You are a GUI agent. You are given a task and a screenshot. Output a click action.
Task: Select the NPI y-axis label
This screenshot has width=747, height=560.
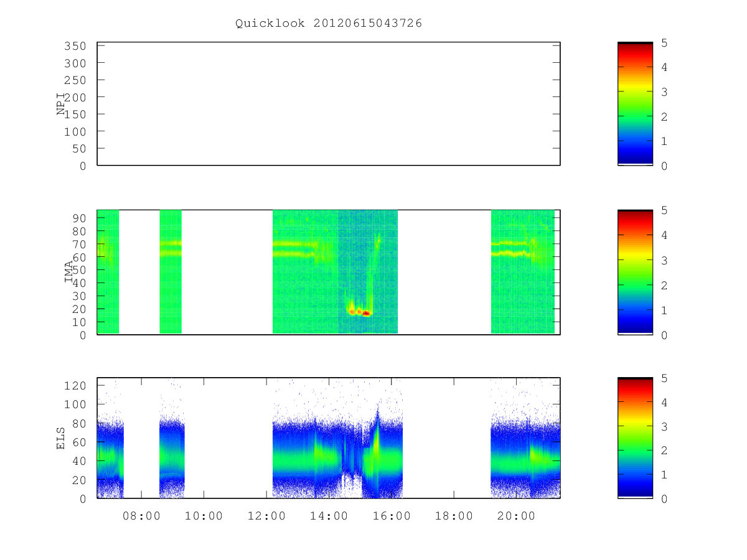pos(61,104)
